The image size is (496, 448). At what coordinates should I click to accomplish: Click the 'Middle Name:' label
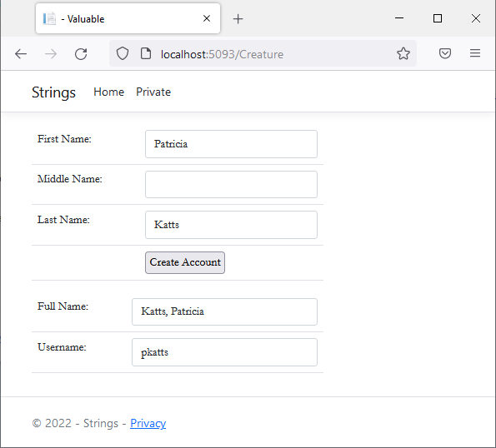click(x=69, y=179)
